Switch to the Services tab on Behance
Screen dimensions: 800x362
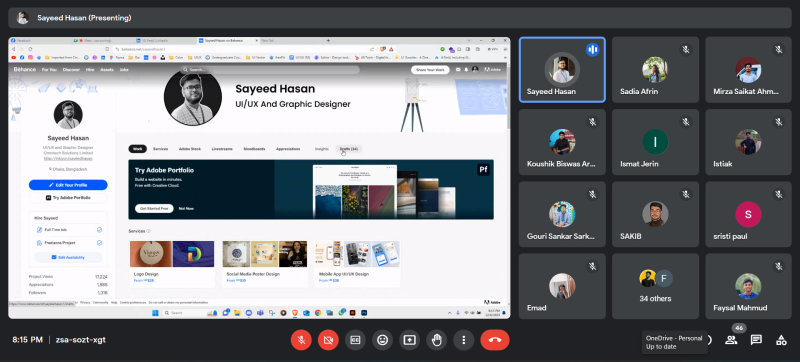coord(160,149)
